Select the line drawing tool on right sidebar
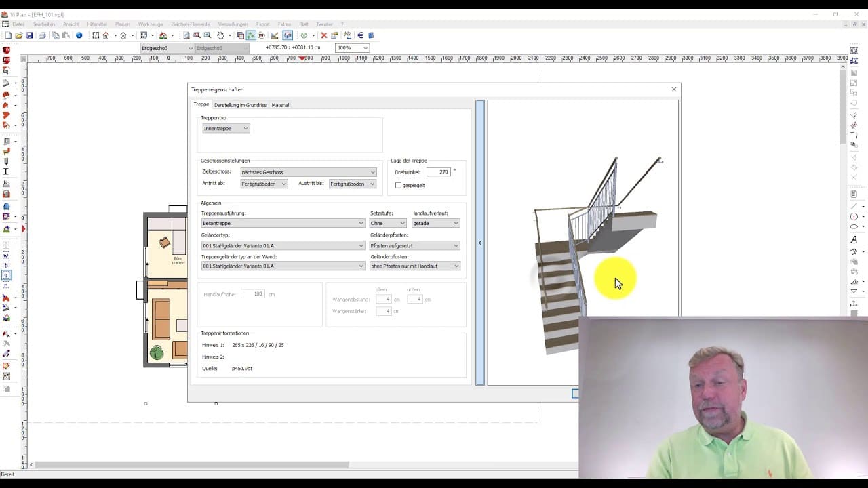This screenshot has height=488, width=868. 854,206
